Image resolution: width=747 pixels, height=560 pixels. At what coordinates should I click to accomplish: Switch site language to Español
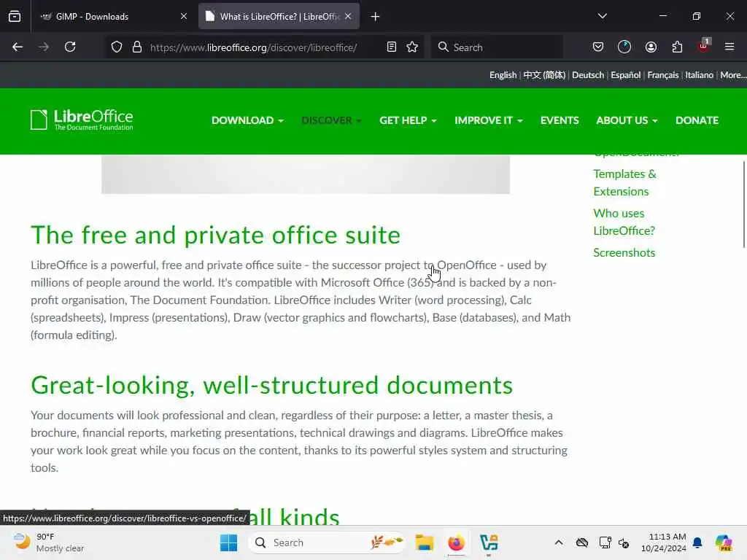tap(625, 75)
